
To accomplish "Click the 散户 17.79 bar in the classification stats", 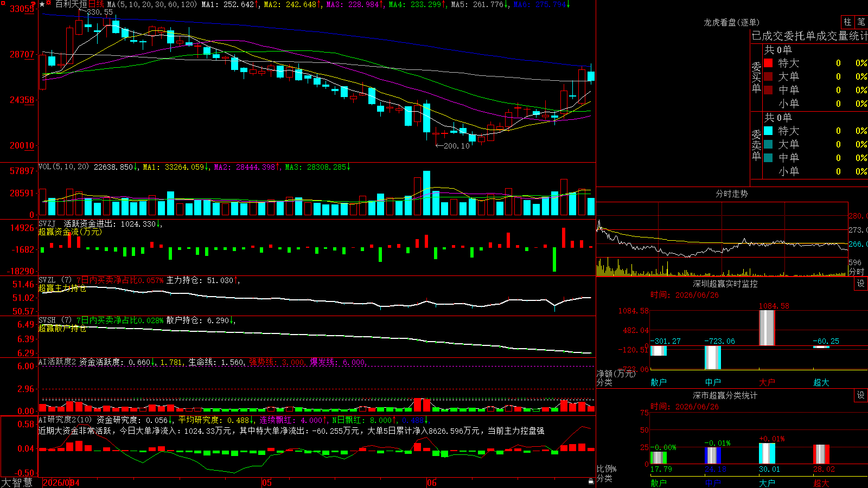I will pos(659,458).
